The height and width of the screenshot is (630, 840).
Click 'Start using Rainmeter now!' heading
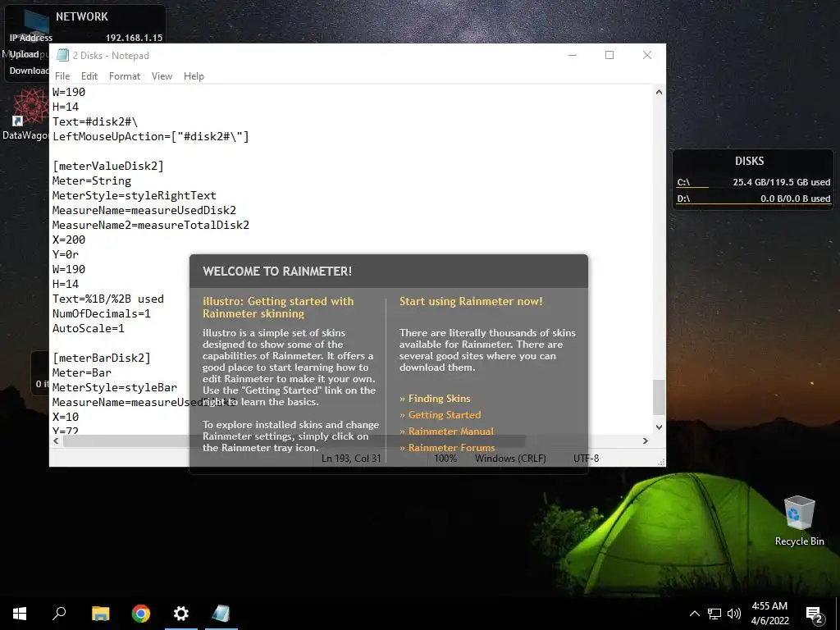(471, 301)
